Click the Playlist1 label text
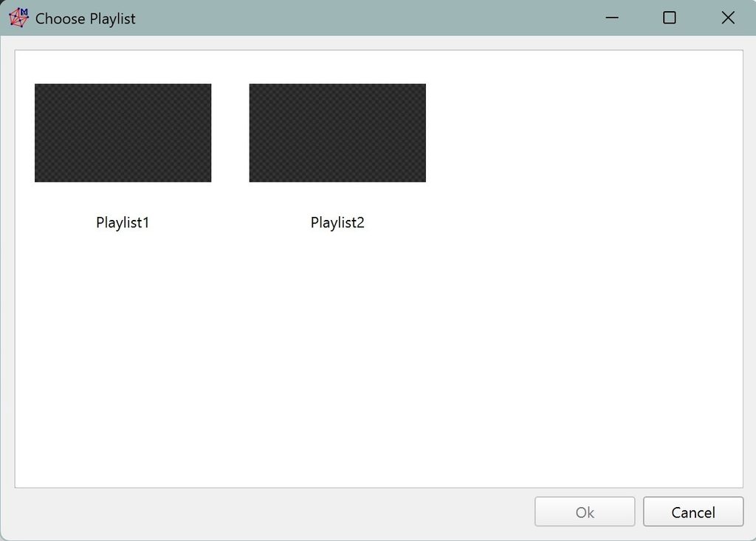The height and width of the screenshot is (541, 756). pos(123,223)
